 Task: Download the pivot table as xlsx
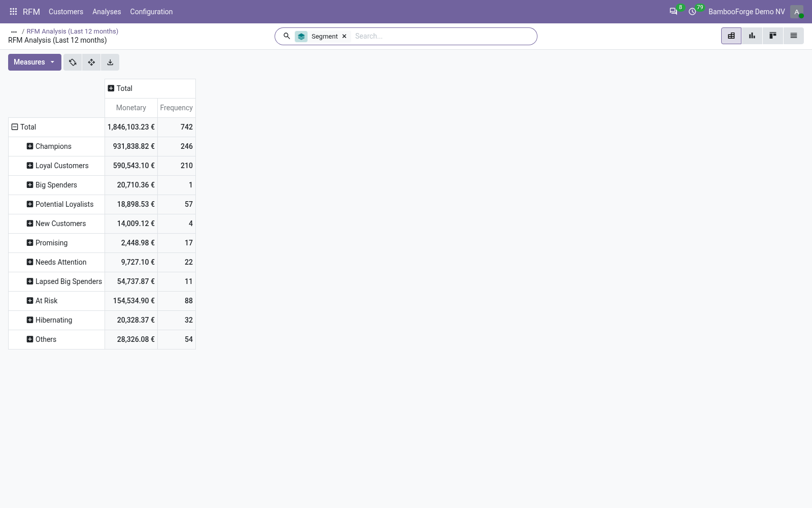(x=110, y=62)
